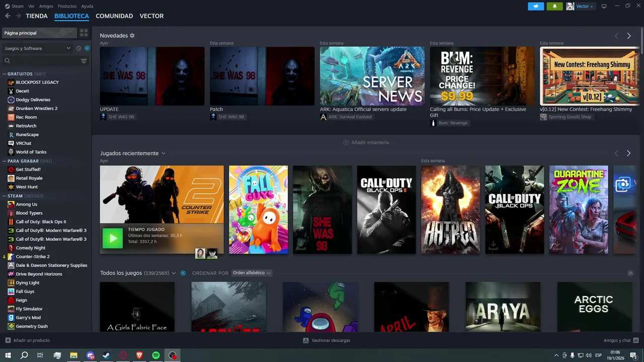The height and width of the screenshot is (362, 644).
Task: Show next Novedades items arrow
Action: coord(629,36)
